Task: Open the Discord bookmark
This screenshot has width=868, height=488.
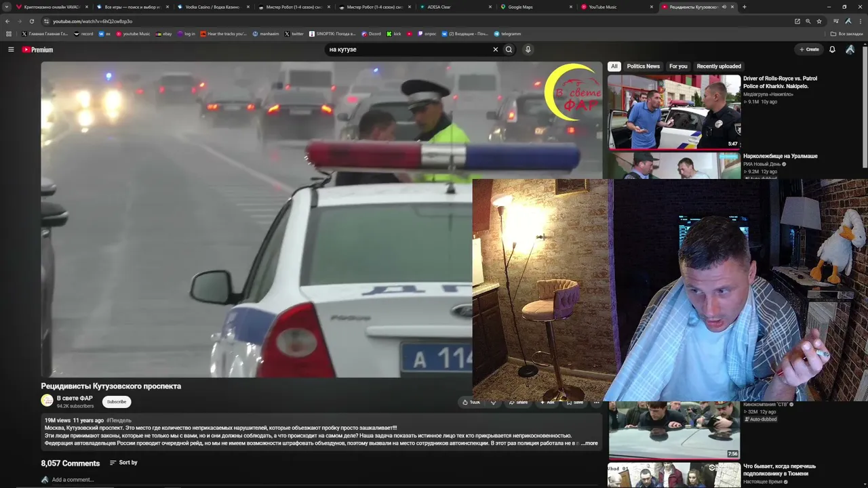Action: coord(372,34)
